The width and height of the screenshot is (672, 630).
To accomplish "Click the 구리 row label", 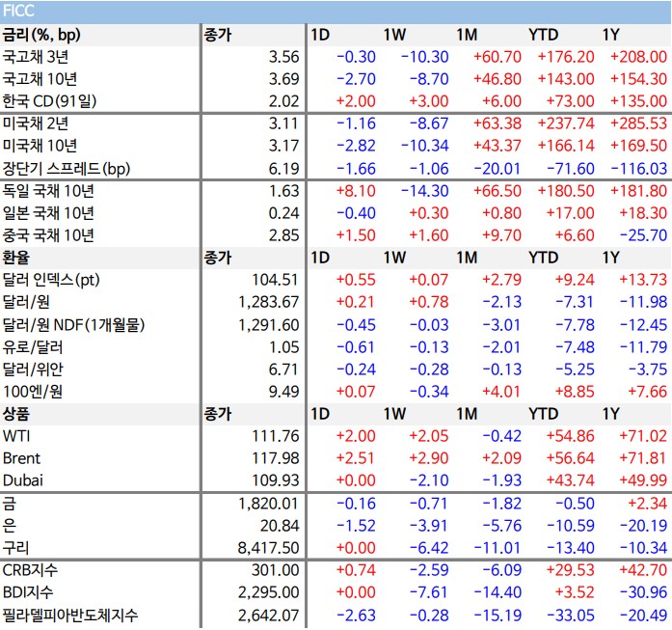I will click(x=16, y=548).
